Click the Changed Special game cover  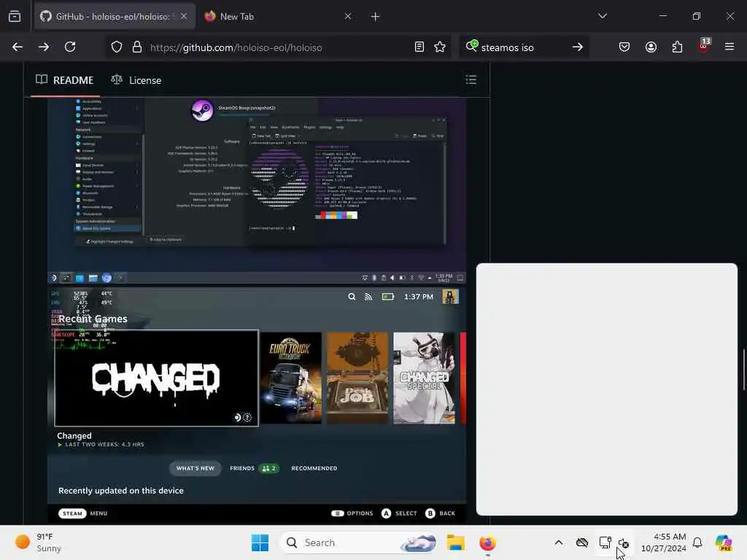point(424,378)
